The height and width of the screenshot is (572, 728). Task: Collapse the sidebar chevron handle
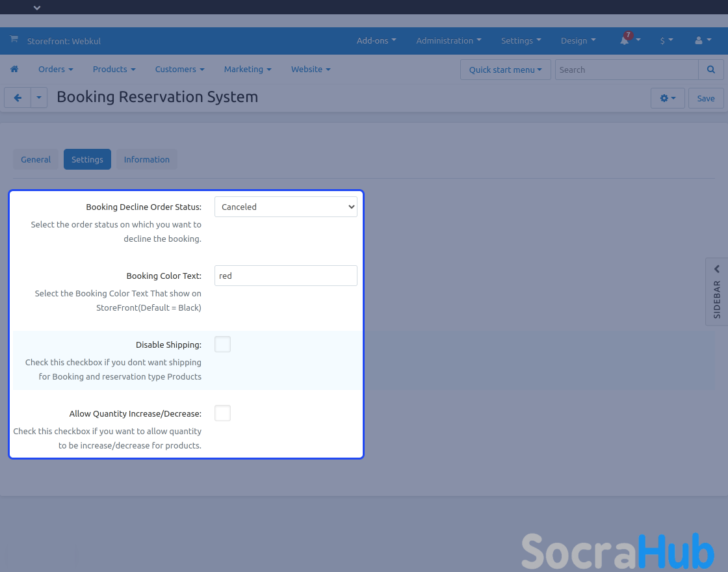coord(716,269)
